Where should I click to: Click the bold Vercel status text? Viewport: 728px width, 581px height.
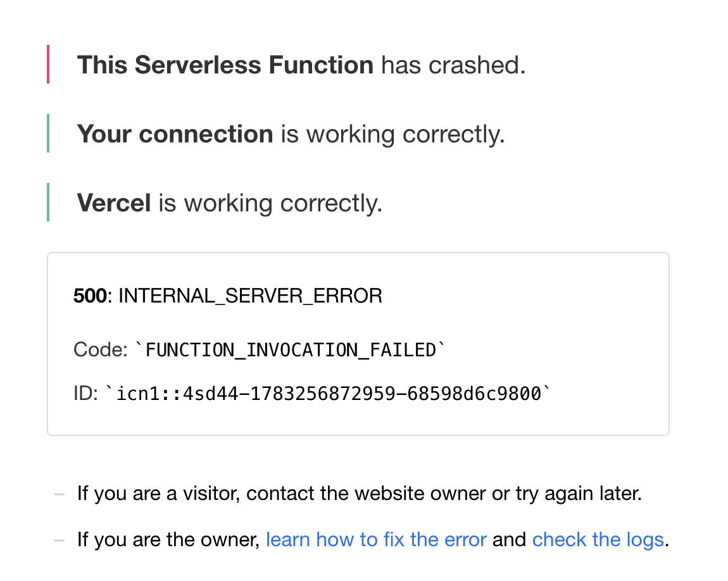point(114,203)
